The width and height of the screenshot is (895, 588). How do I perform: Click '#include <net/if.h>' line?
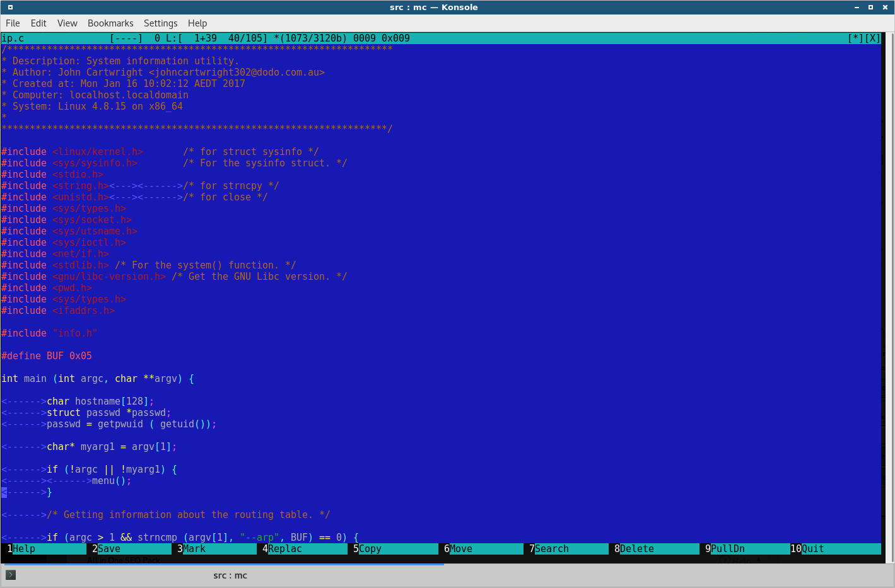point(55,254)
